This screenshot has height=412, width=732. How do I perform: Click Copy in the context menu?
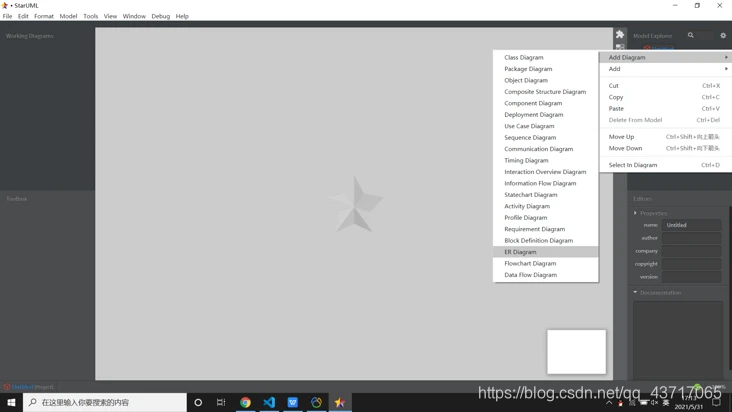(x=666, y=97)
